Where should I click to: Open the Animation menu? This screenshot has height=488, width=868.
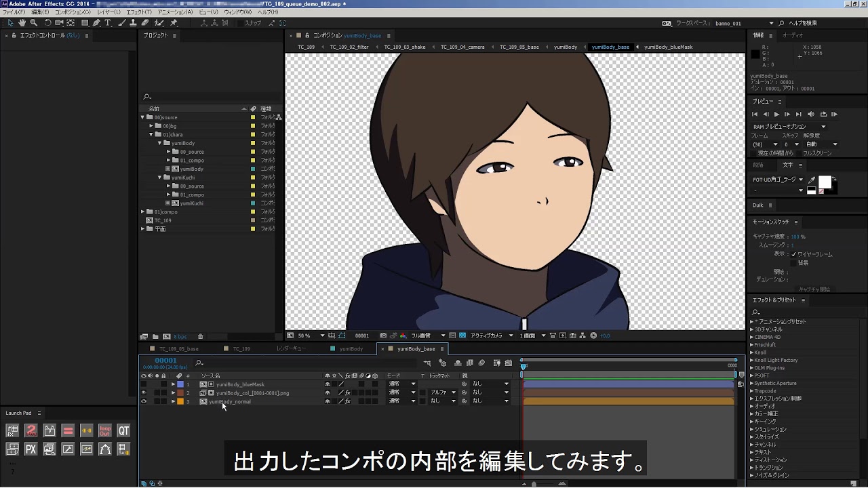point(175,12)
